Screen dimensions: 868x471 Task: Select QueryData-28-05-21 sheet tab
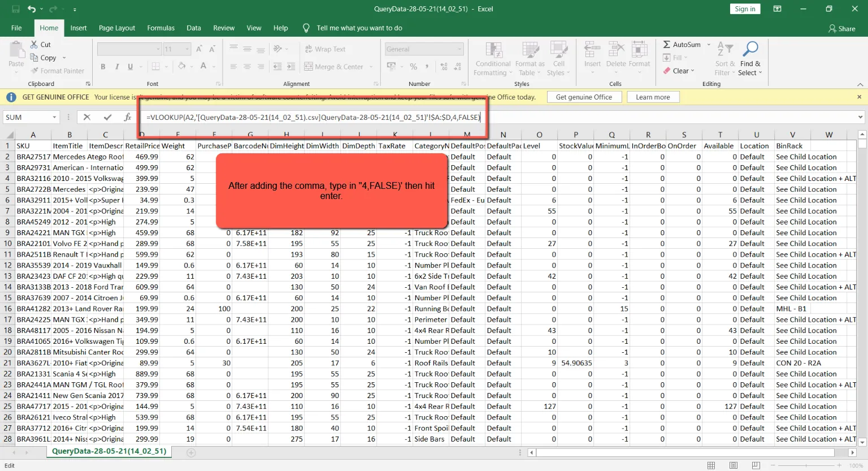tap(109, 451)
